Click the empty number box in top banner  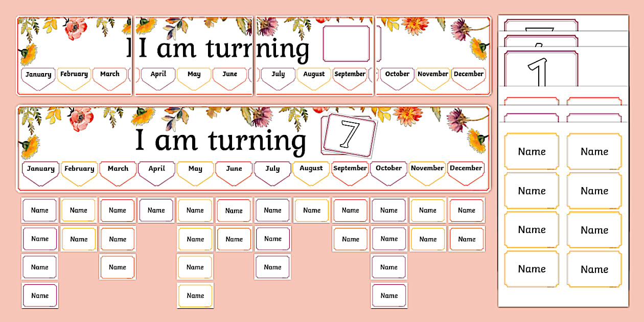pos(346,44)
